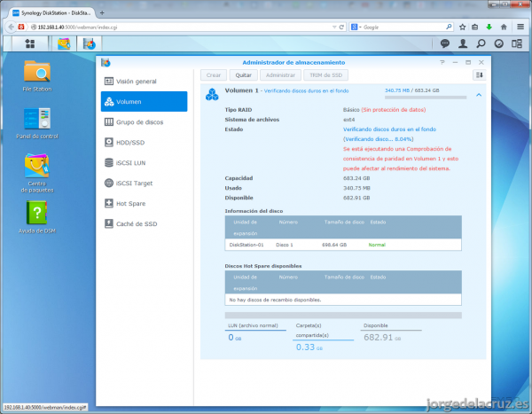Go to browser home icon
This screenshot has width=532, height=414.
click(x=504, y=27)
